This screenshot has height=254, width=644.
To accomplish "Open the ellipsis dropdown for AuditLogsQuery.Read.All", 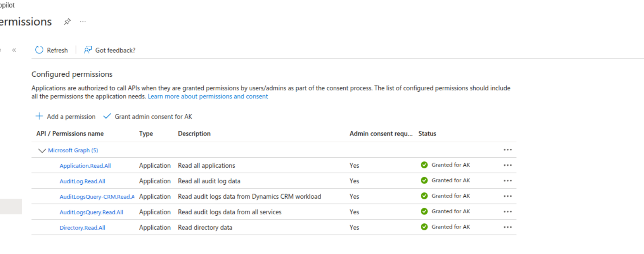I will click(507, 212).
